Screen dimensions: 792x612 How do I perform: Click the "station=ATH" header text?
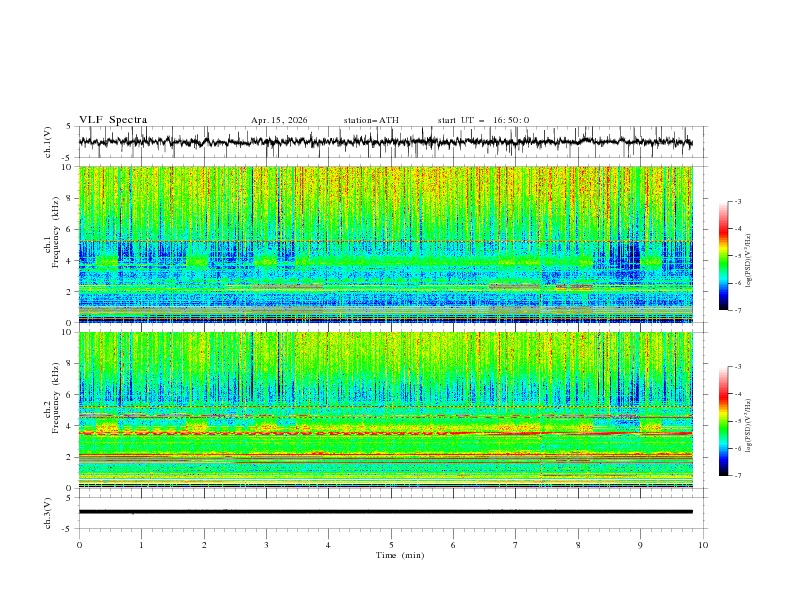click(371, 120)
